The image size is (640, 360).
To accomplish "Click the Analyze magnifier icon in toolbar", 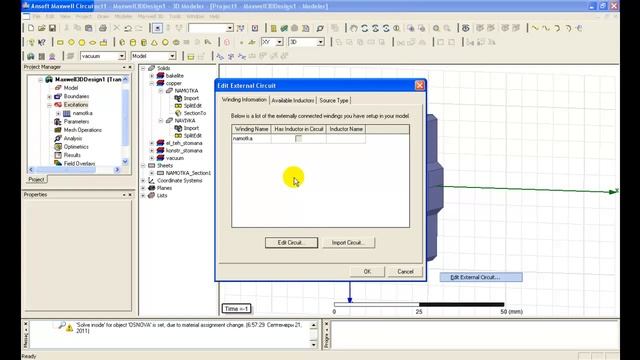I will coord(320,28).
